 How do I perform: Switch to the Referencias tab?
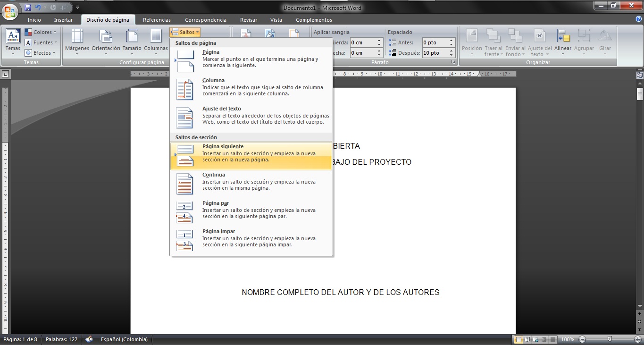[x=156, y=19]
